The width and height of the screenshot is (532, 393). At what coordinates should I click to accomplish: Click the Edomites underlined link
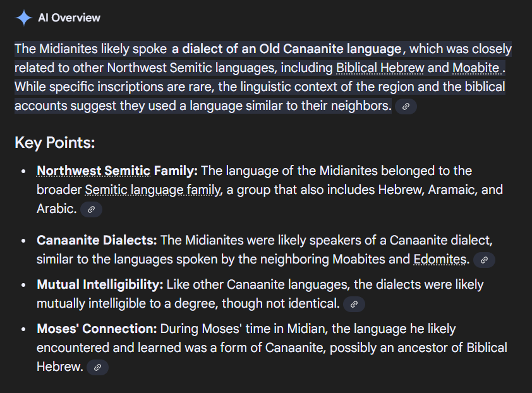(440, 259)
